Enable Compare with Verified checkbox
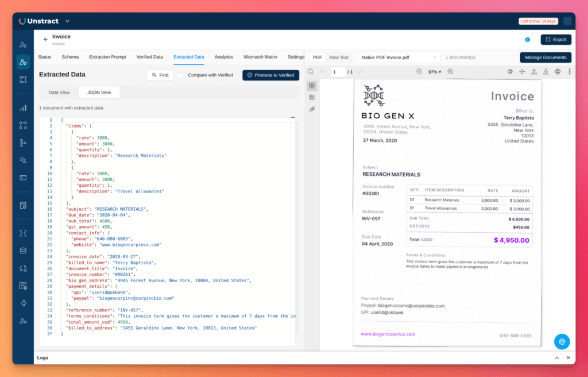Image resolution: width=588 pixels, height=377 pixels. [x=180, y=75]
